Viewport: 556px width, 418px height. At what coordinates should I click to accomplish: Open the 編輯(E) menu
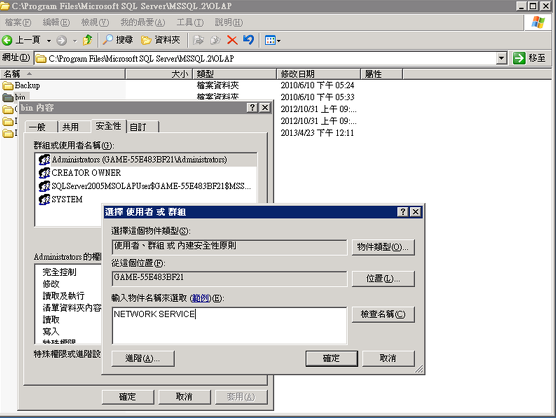pos(56,22)
